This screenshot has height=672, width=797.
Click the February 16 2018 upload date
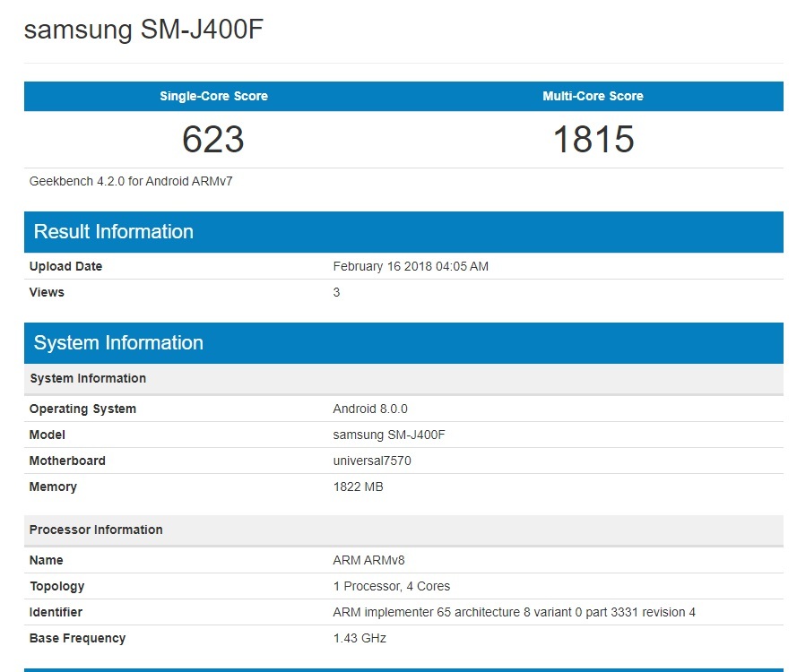click(x=410, y=266)
